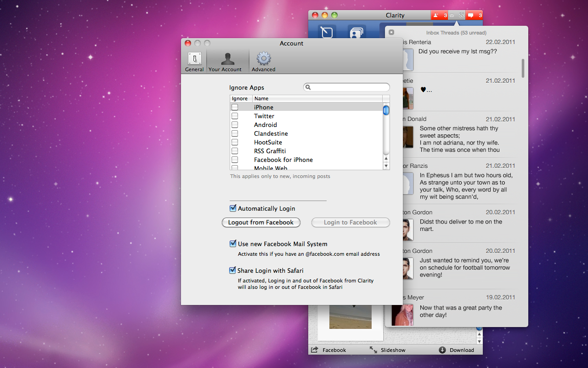
Task: Click the Clarity window scroll down arrow
Action: [480, 342]
